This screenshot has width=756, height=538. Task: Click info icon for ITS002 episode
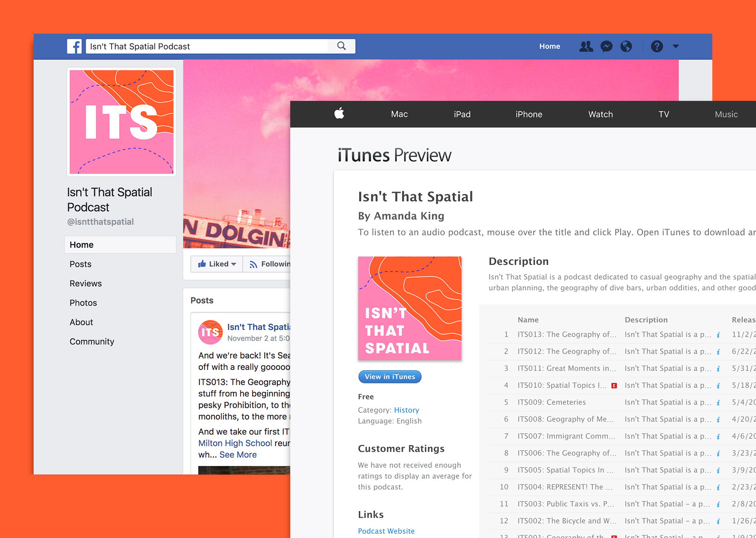(718, 521)
